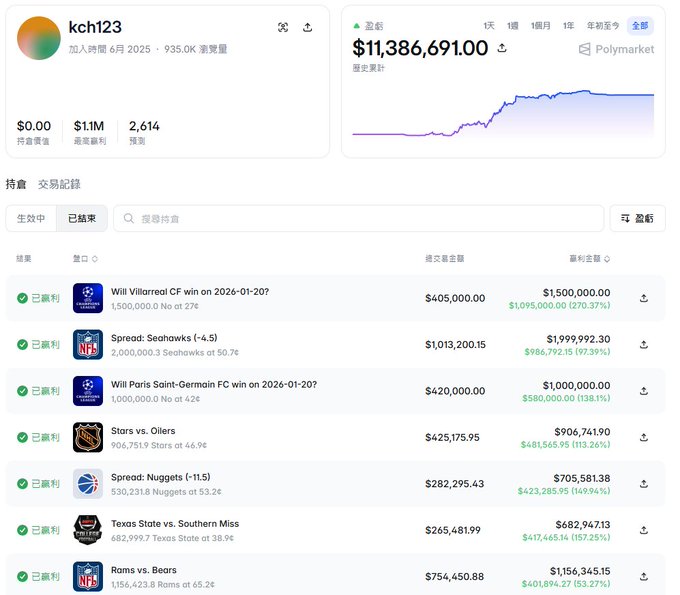The height and width of the screenshot is (595, 680).
Task: Open NFL icon for Seahawks spread
Action: coord(88,344)
